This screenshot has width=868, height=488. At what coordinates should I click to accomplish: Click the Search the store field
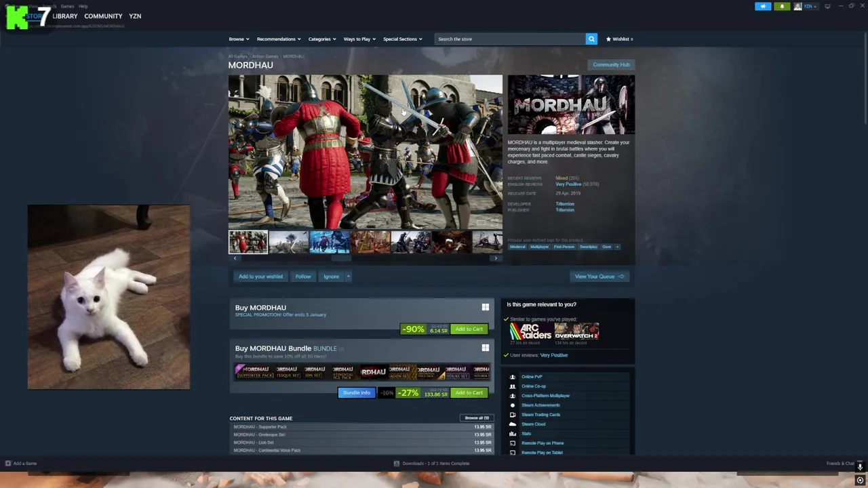coord(510,39)
